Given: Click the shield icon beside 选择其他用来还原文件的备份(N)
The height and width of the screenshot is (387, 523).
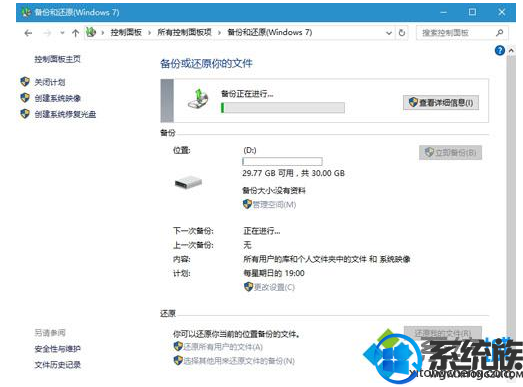Looking at the screenshot, I should (x=178, y=360).
